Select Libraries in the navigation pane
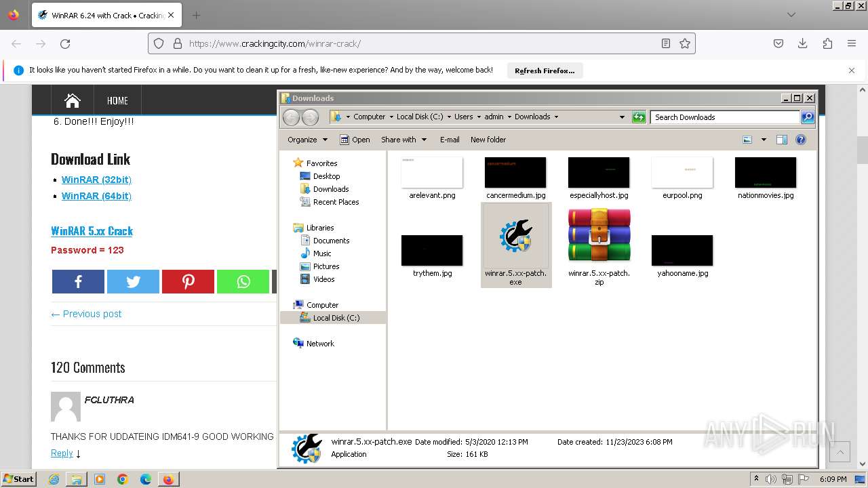868x488 pixels. click(x=320, y=228)
